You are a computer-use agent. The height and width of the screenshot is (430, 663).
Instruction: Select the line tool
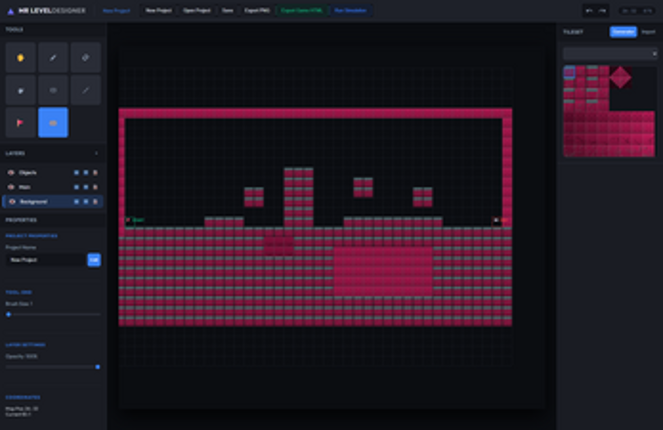(85, 90)
